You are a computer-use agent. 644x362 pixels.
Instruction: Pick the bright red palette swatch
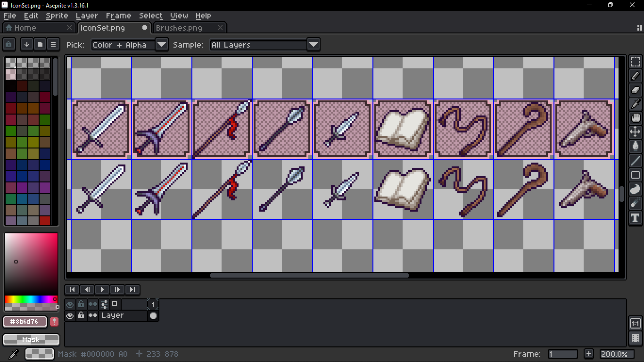tap(45, 221)
